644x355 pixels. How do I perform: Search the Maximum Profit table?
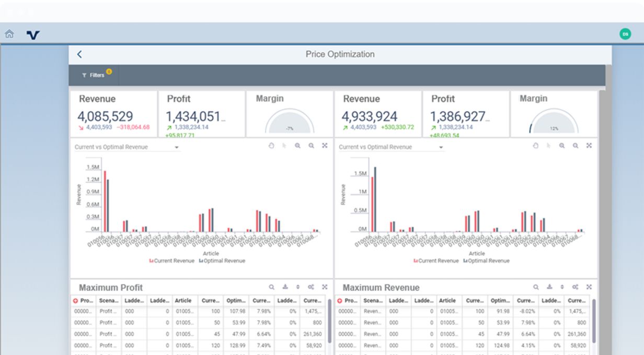click(x=272, y=287)
